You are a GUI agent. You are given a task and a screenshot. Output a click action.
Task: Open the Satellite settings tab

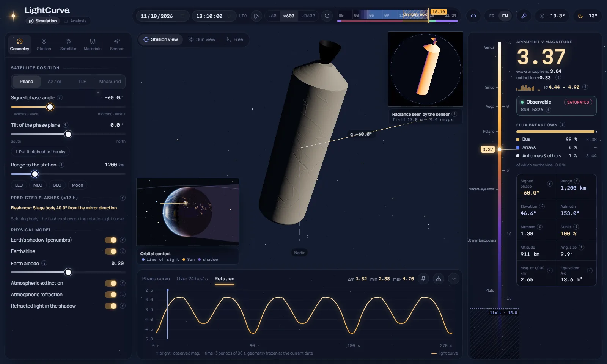[x=68, y=44]
